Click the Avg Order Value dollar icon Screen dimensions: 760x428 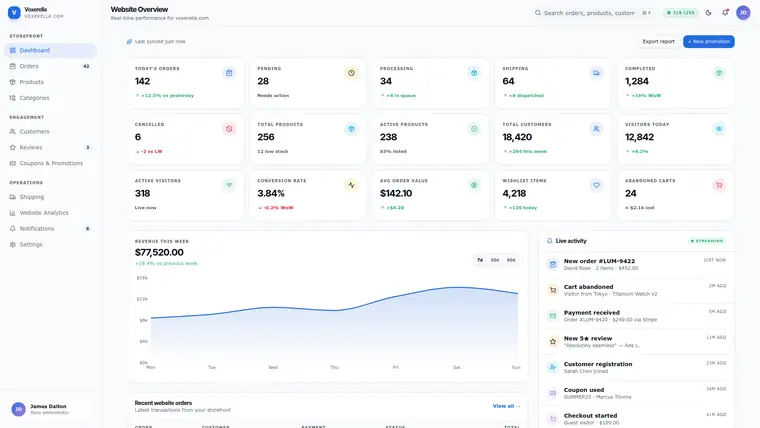474,185
